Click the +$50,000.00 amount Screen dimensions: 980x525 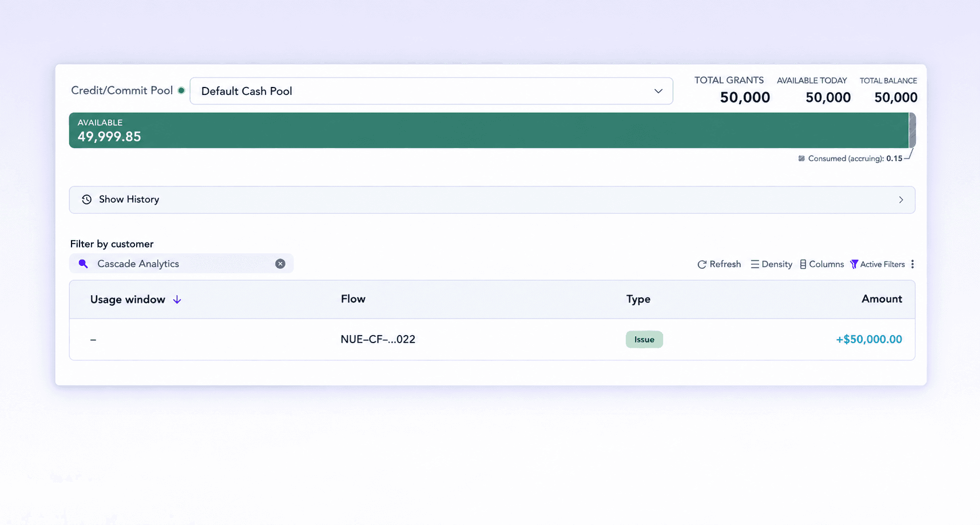869,339
